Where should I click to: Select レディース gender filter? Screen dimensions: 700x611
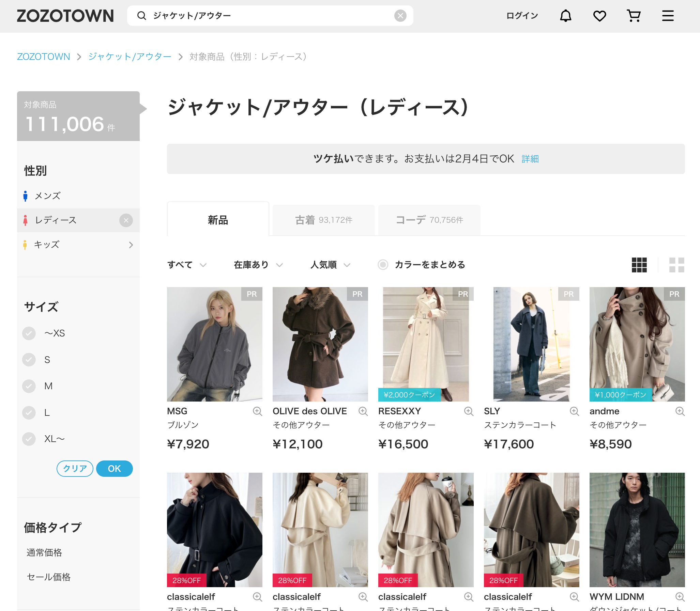tap(56, 220)
